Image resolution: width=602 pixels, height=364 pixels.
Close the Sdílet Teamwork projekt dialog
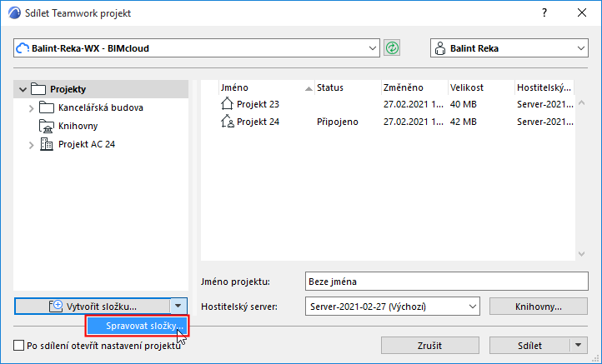[x=582, y=12]
